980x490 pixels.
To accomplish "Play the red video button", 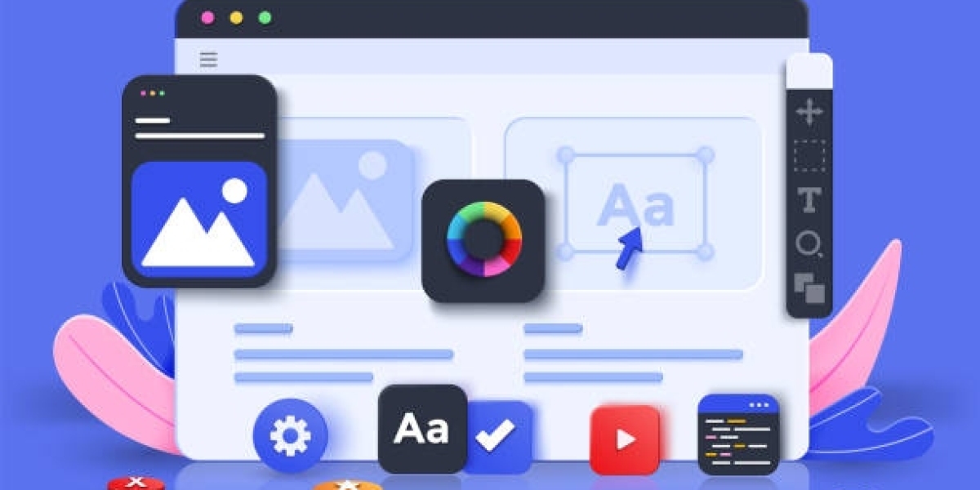I will (625, 439).
